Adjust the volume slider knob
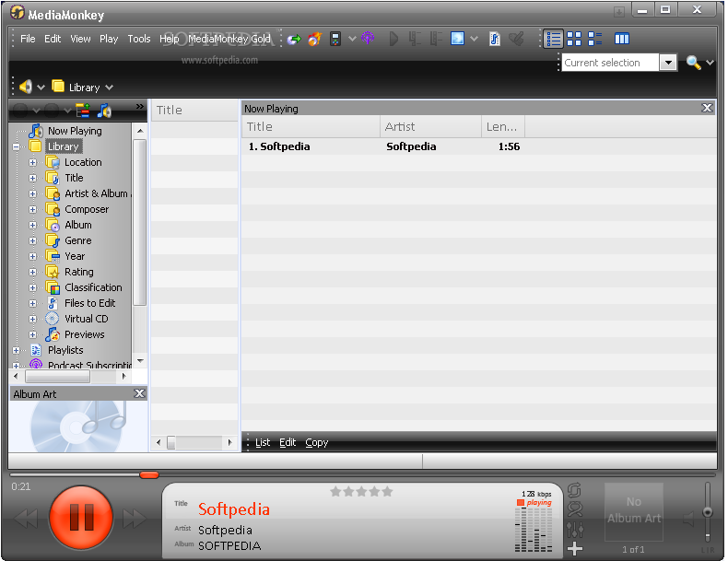 click(x=707, y=512)
